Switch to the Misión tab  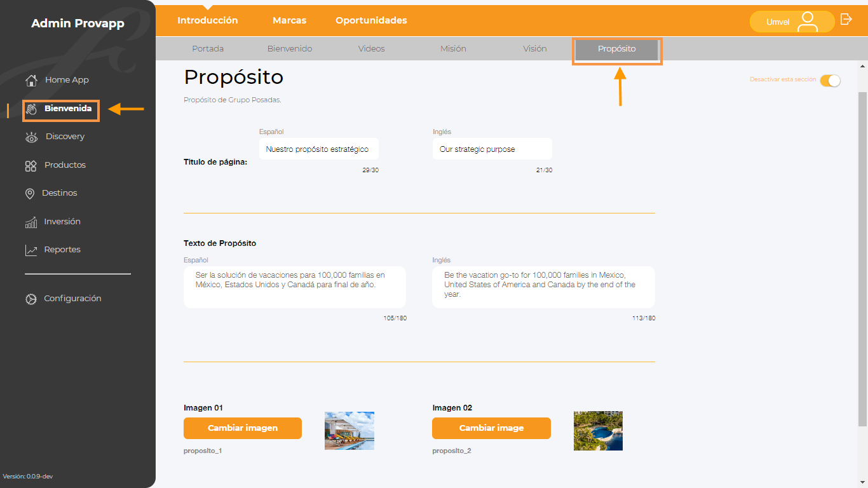point(453,48)
